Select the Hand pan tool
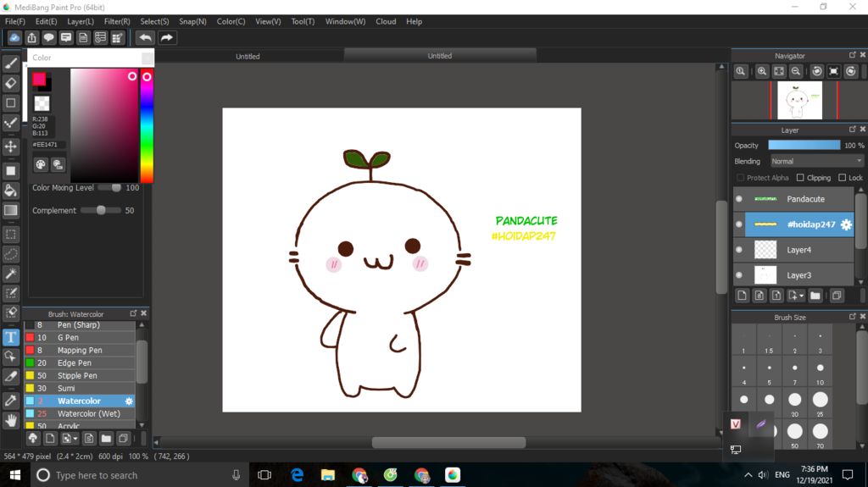 pyautogui.click(x=10, y=421)
